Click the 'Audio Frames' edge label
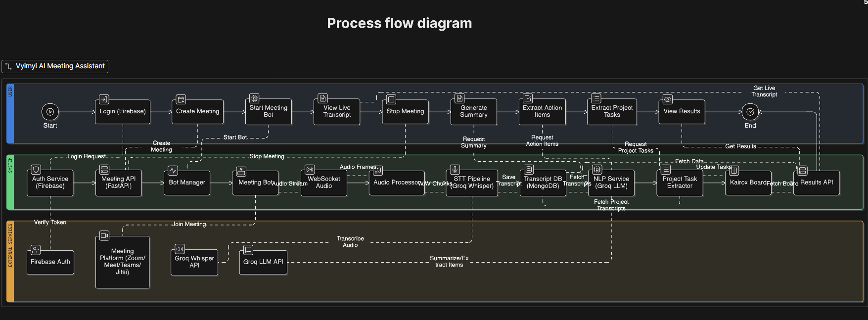The width and height of the screenshot is (868, 320). [x=358, y=167]
